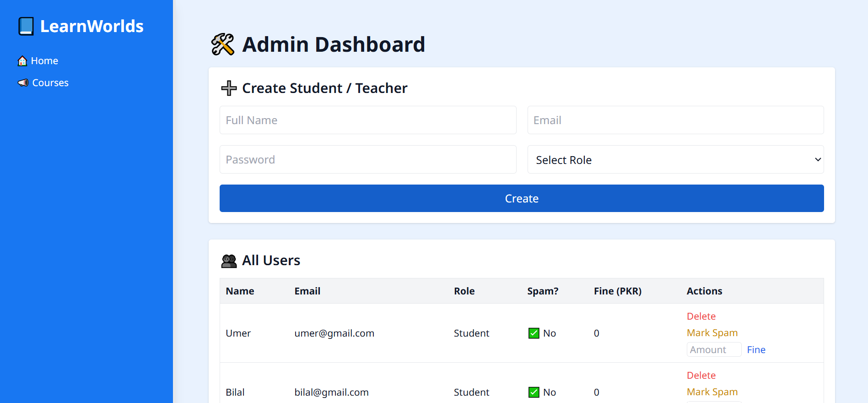Click the LearnWorlds brand title
868x403 pixels.
(x=92, y=26)
